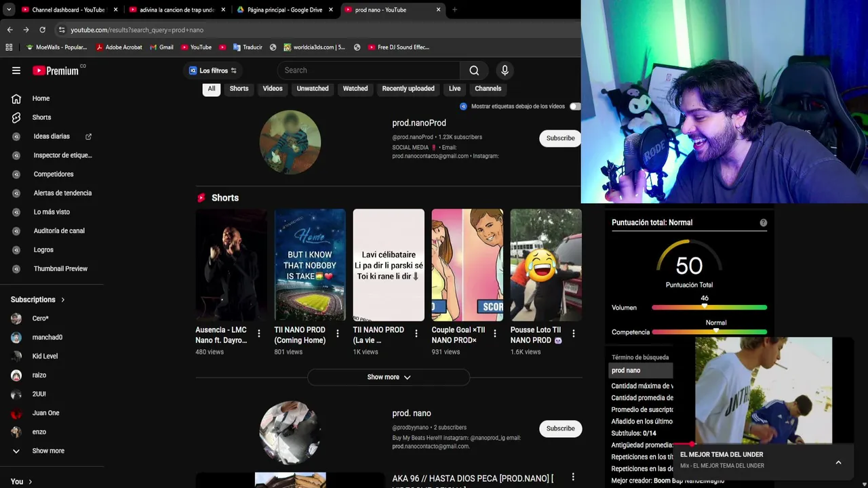Click the browser forward arrow
This screenshot has height=488, width=868.
pyautogui.click(x=26, y=30)
